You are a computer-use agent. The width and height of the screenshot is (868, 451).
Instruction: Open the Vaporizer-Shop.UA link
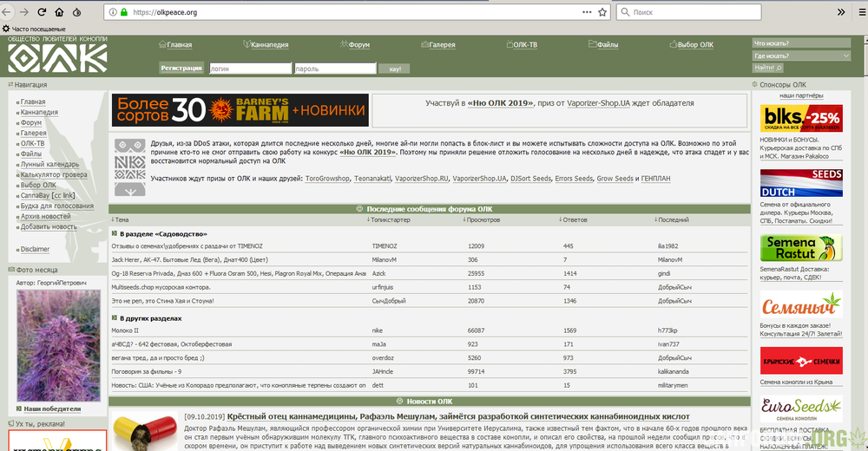[598, 103]
